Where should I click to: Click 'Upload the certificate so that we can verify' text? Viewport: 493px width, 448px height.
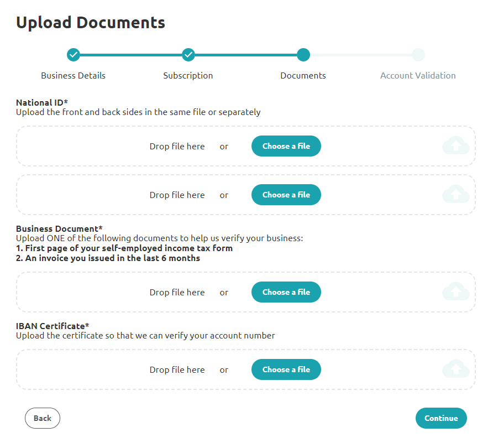coord(145,336)
